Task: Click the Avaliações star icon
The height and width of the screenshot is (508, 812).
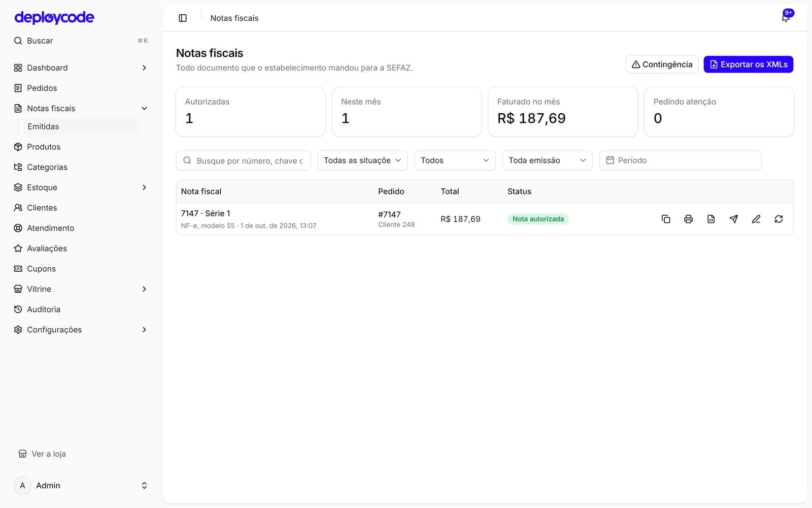Action: pos(18,248)
